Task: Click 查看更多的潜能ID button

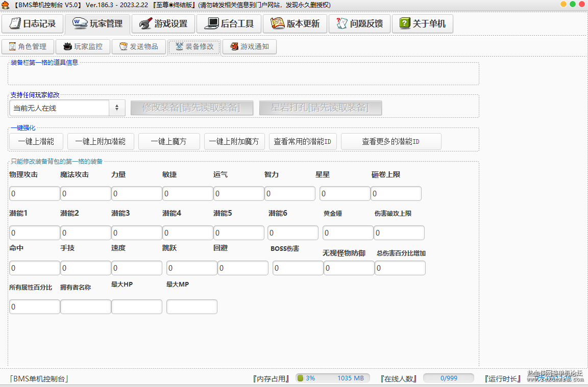Action: [x=391, y=141]
